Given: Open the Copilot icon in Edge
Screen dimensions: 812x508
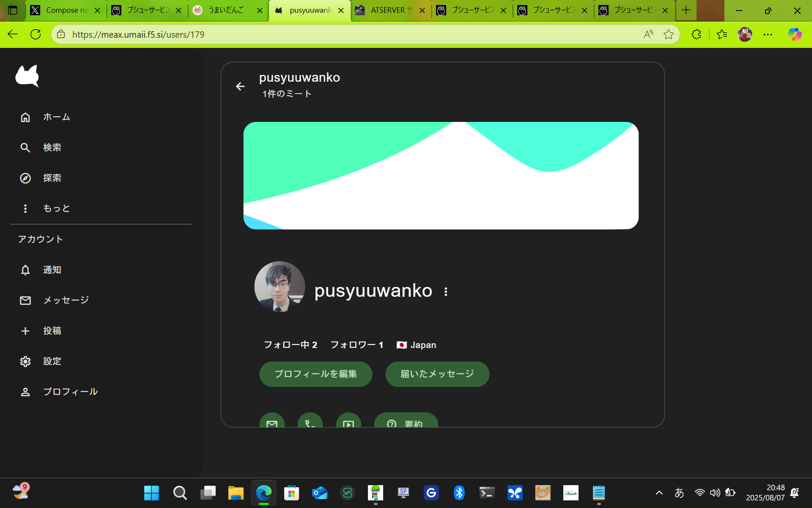Looking at the screenshot, I should click(795, 34).
